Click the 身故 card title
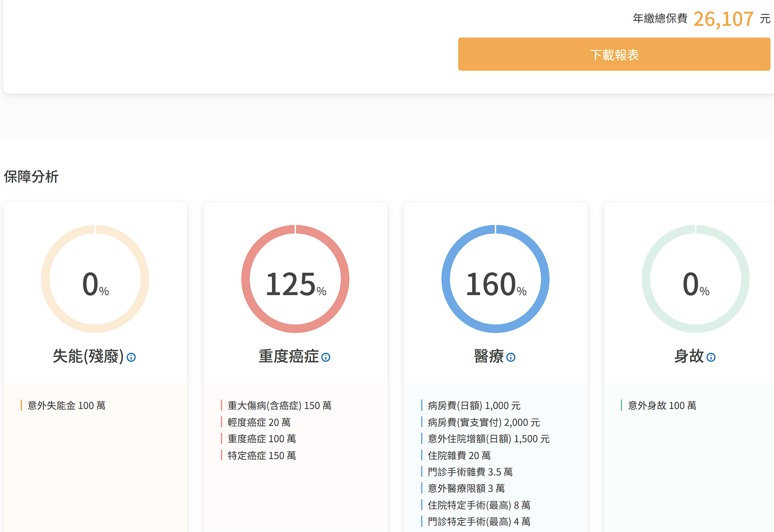Image resolution: width=774 pixels, height=532 pixels. (689, 356)
